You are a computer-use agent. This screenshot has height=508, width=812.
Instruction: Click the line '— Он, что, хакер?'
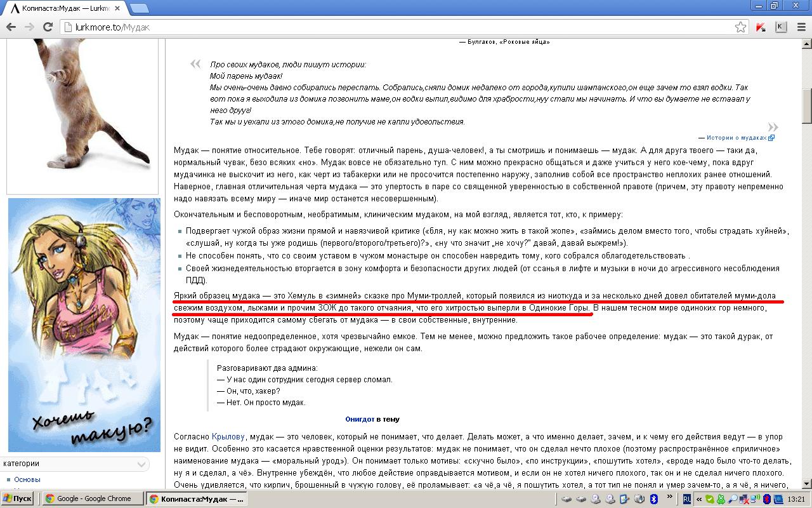tap(248, 391)
